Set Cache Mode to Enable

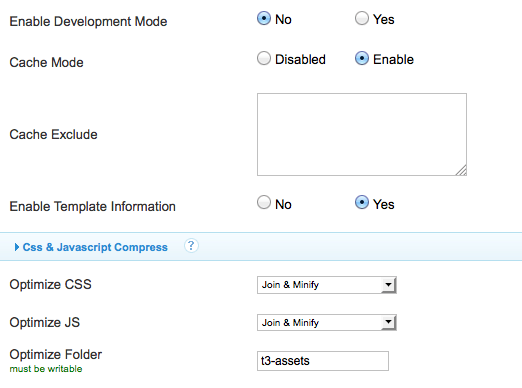[x=362, y=58]
